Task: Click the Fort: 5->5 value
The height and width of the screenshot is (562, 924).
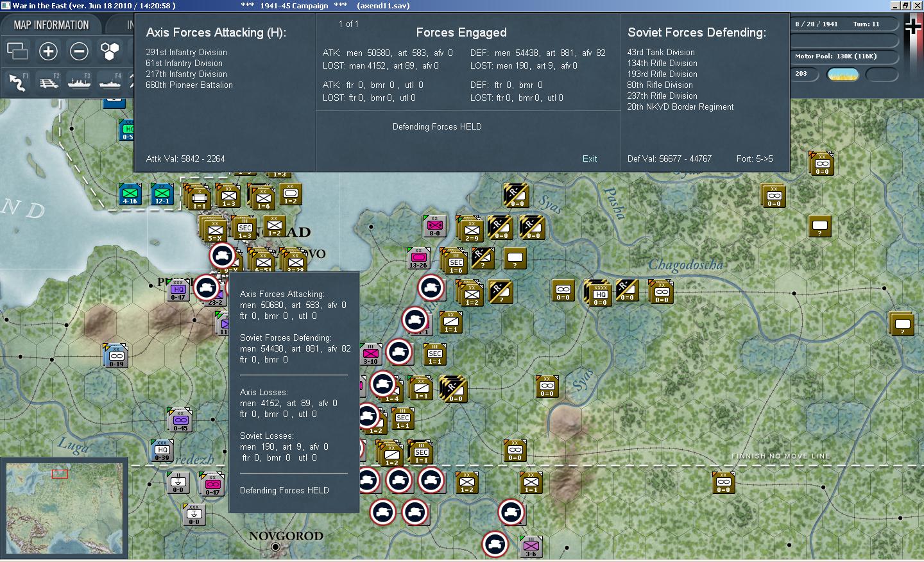Action: (x=755, y=158)
